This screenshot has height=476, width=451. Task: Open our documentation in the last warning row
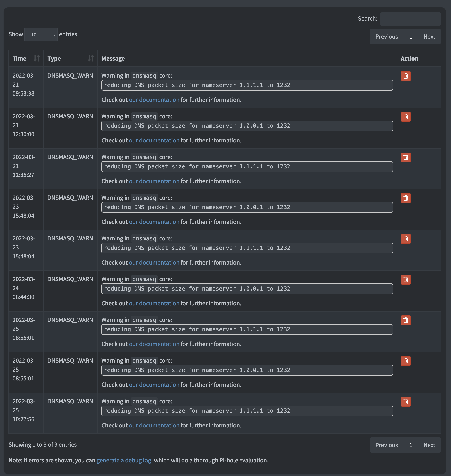coord(154,425)
